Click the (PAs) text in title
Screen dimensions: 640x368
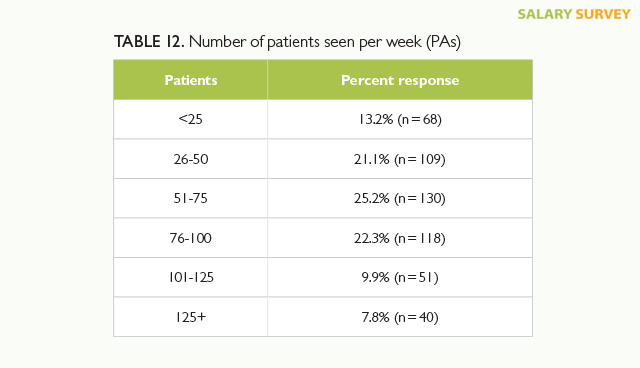[443, 42]
